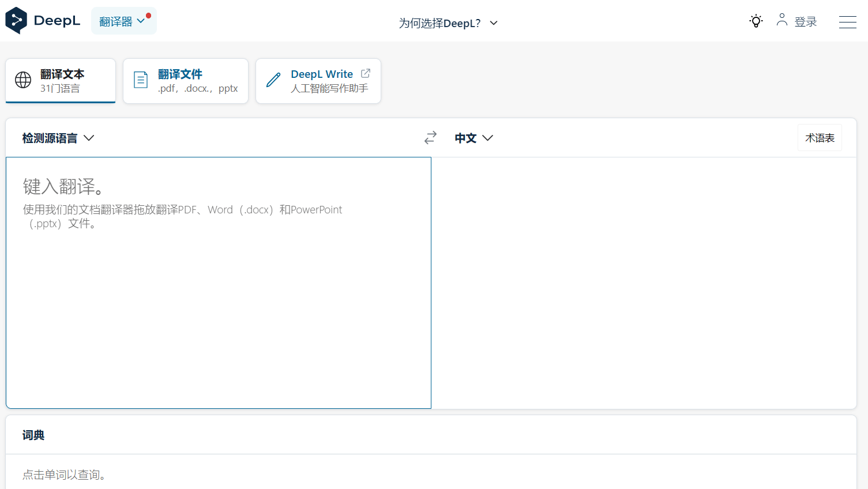Click the 词典 dictionary heading
The width and height of the screenshot is (868, 489).
coord(33,435)
